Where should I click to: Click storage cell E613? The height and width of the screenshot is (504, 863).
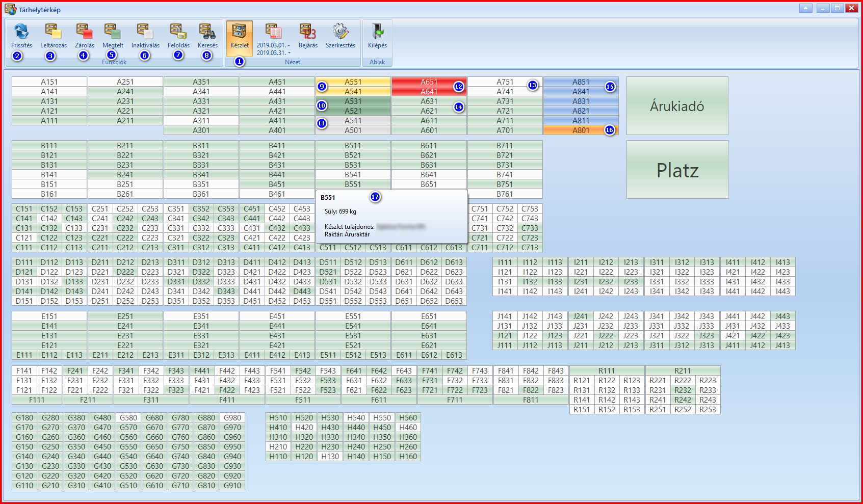(454, 355)
